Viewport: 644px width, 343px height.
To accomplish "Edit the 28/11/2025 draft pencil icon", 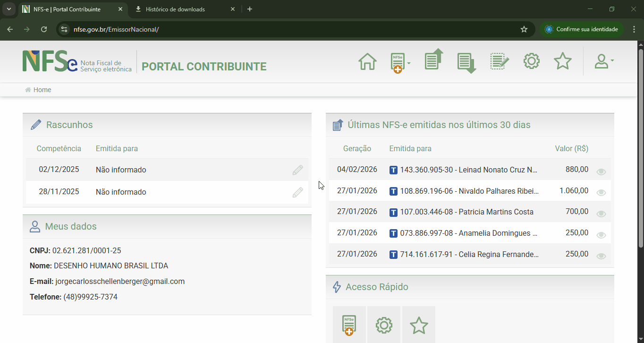I will click(x=297, y=192).
